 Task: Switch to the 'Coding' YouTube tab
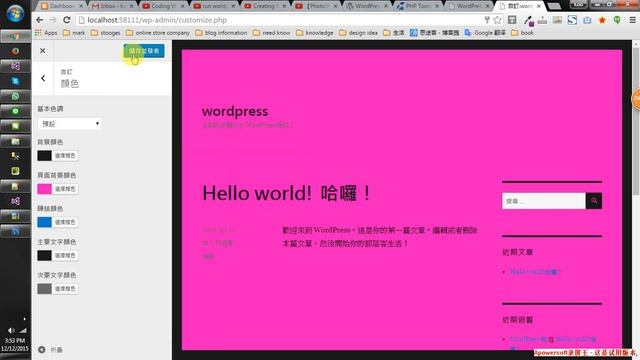pos(162,6)
